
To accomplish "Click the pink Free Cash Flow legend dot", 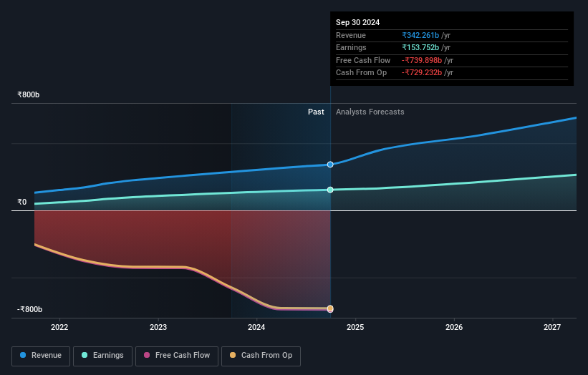I will [147, 355].
